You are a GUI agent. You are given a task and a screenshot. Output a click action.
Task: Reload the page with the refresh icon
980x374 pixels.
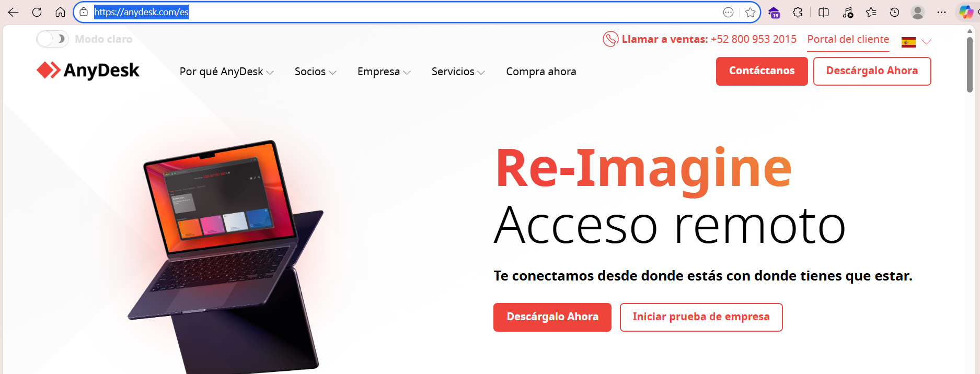click(x=37, y=12)
